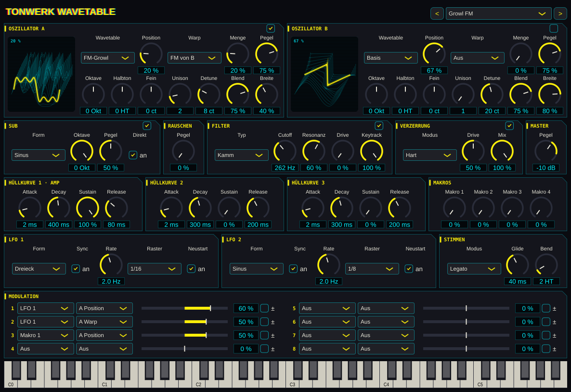Screen dimensions: 571x392
Task: Click the Verzerrung Mix knob
Action: 502,151
